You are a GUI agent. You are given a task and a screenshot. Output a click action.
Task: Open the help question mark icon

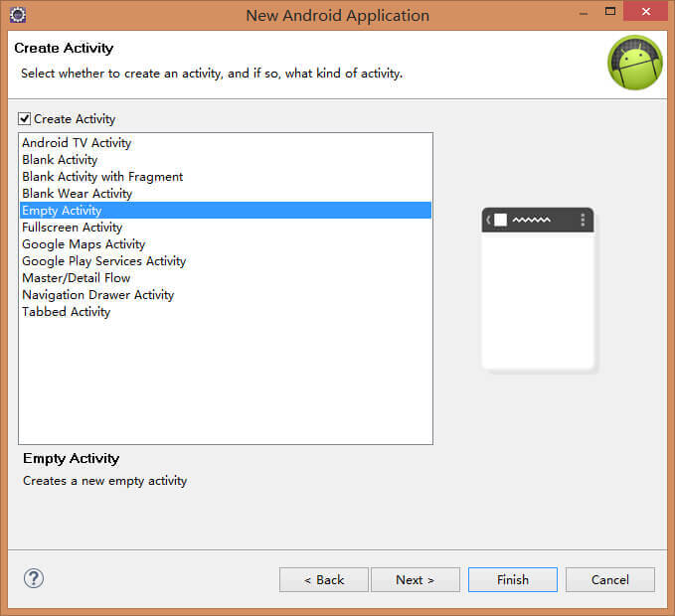34,578
